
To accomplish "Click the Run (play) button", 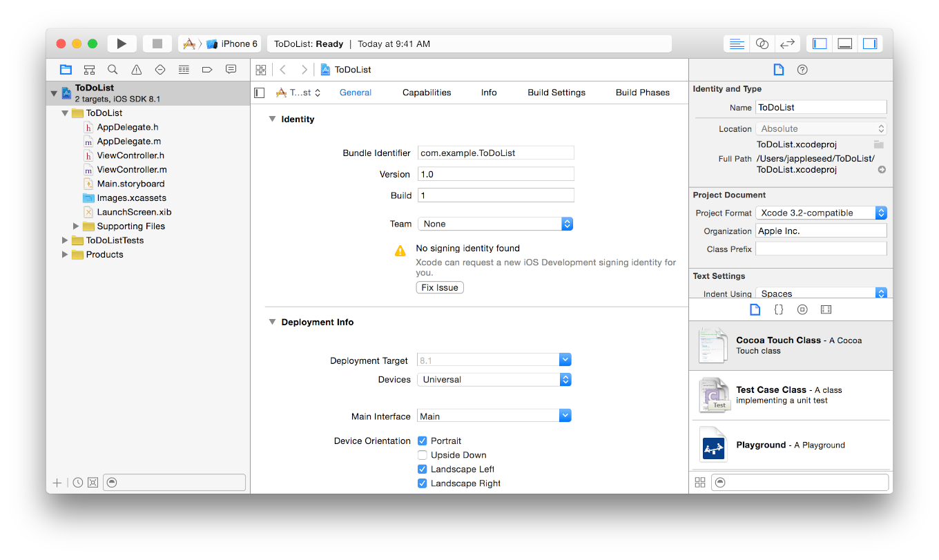I will pyautogui.click(x=122, y=44).
